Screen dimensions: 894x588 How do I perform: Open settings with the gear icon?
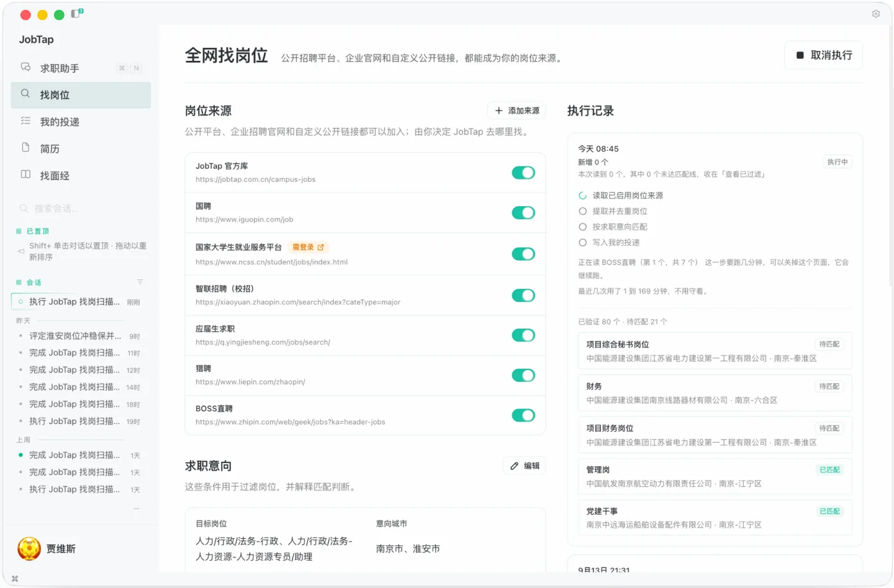tap(876, 14)
